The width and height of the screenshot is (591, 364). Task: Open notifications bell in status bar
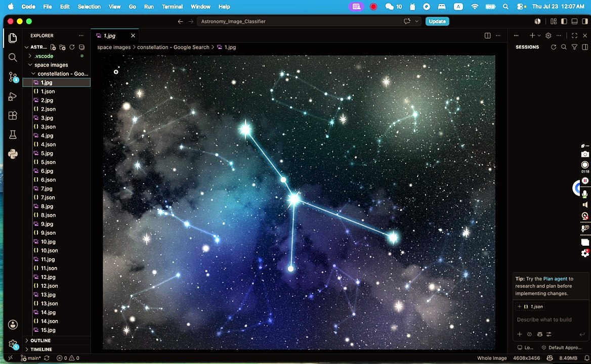point(586,358)
